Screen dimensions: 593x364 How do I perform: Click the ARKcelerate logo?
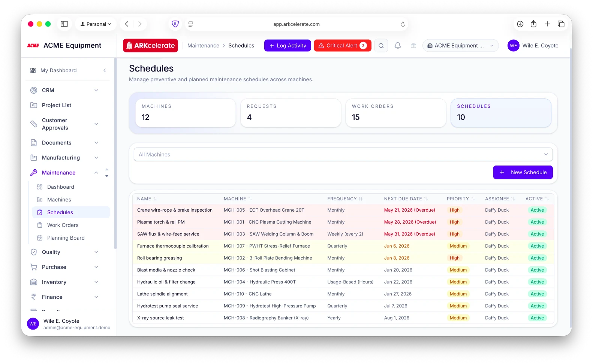click(x=150, y=46)
